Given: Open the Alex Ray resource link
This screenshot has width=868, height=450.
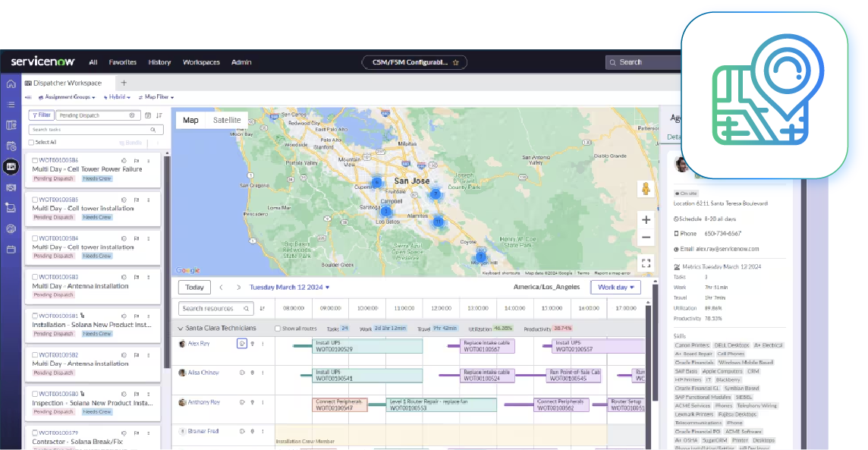Looking at the screenshot, I should 199,344.
